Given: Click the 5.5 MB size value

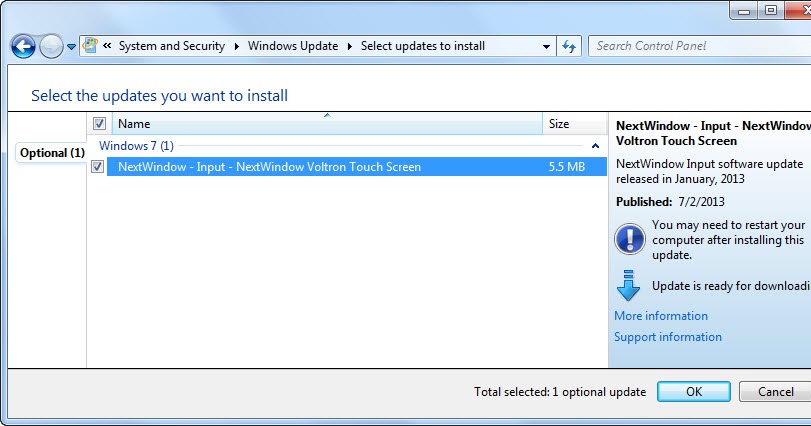Looking at the screenshot, I should [x=567, y=167].
